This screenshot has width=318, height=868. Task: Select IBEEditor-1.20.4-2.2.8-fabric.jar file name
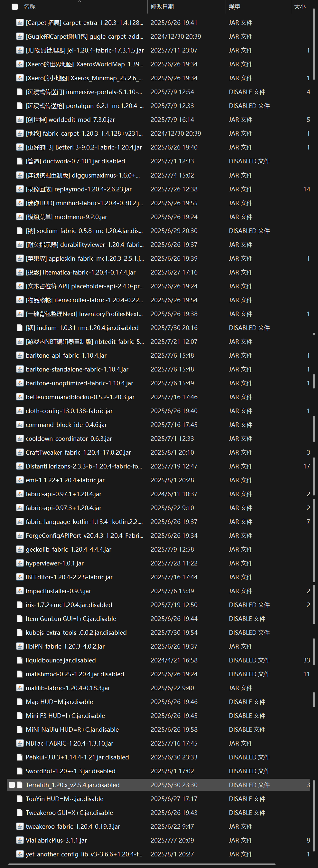pos(69,577)
